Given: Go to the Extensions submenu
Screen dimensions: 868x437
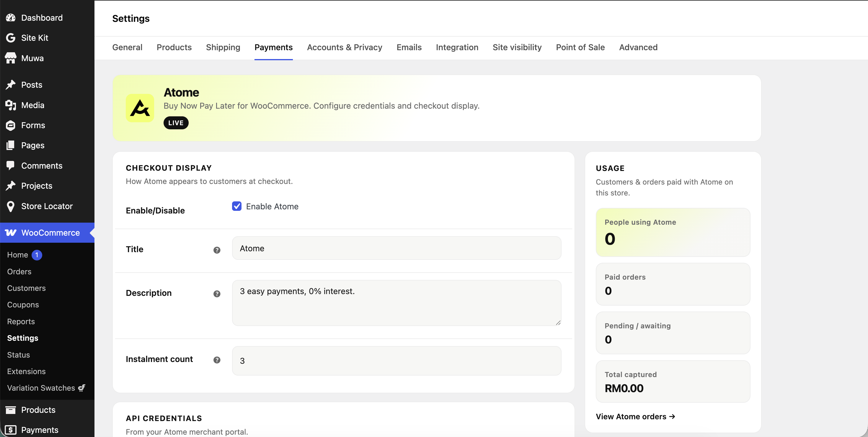Looking at the screenshot, I should pos(26,371).
